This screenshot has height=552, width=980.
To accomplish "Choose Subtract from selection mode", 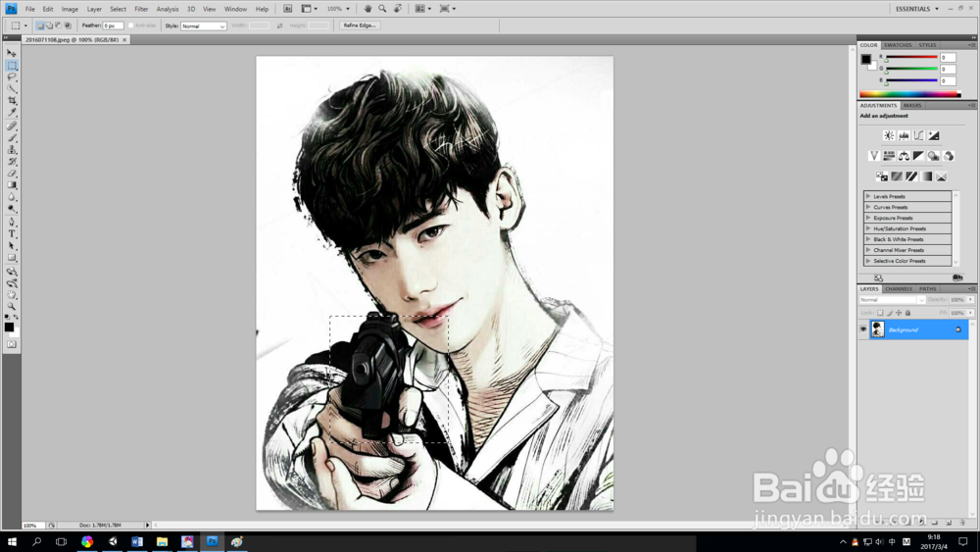I will point(58,25).
